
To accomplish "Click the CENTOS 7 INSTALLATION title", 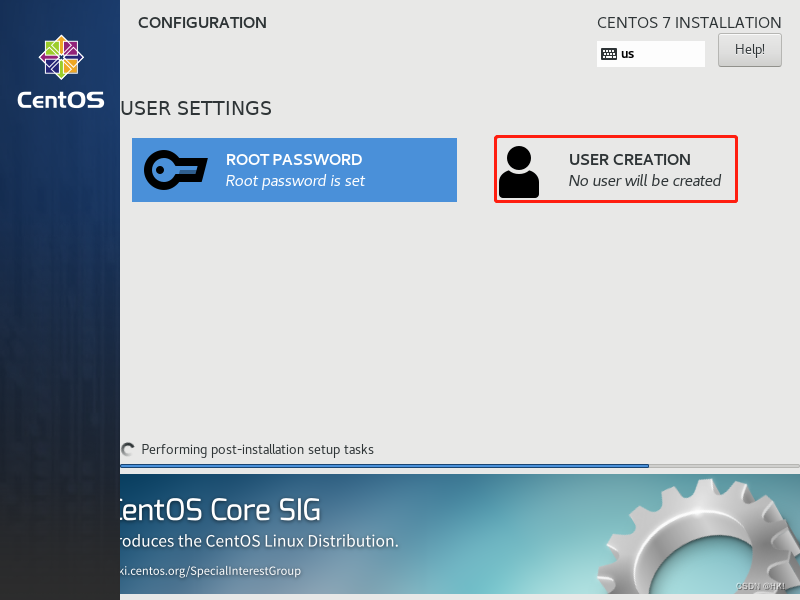I will [689, 22].
